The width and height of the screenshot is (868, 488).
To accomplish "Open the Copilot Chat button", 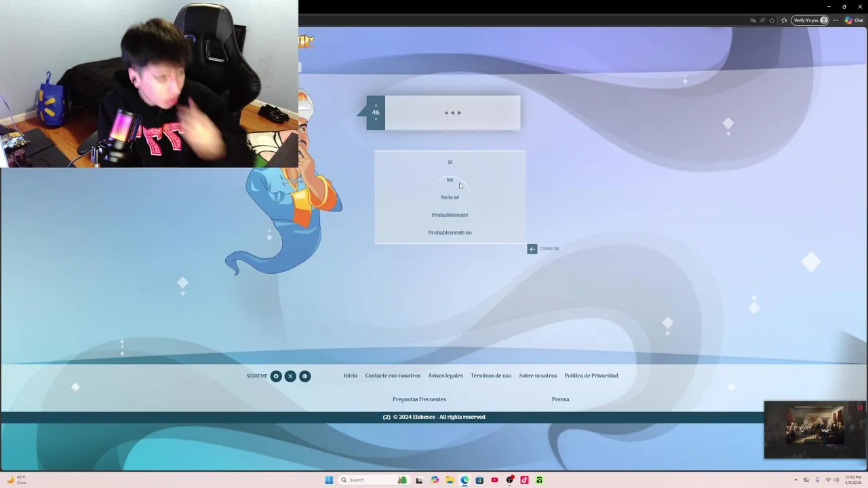I will [x=854, y=20].
